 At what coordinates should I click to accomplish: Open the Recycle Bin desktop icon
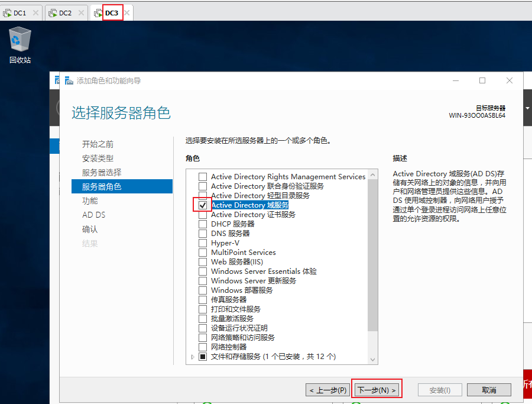point(20,45)
